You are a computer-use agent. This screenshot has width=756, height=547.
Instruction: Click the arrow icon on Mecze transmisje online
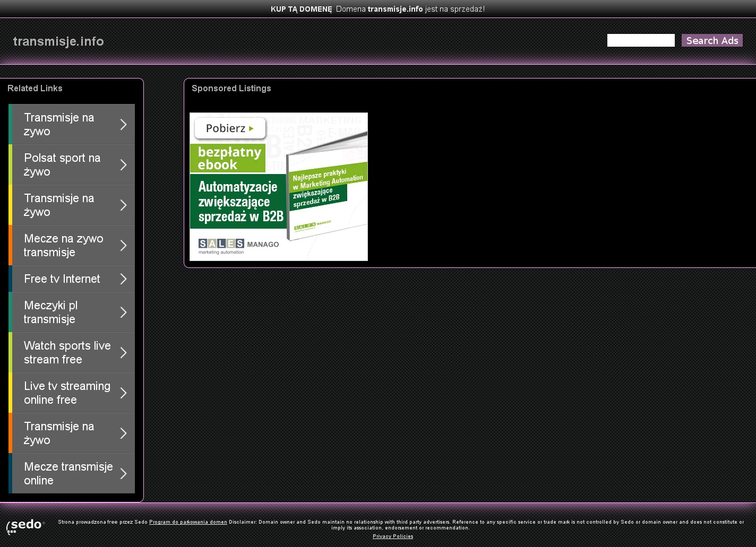[123, 474]
